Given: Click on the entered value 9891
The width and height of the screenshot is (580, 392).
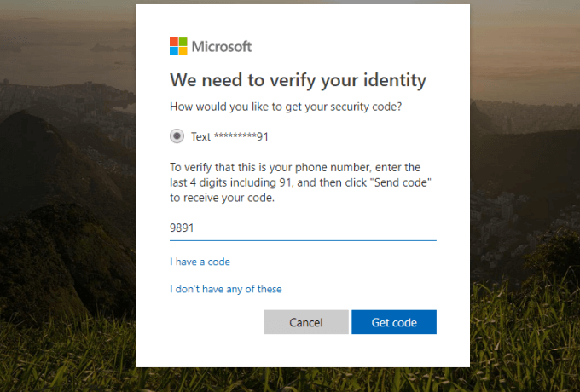Looking at the screenshot, I should 182,228.
